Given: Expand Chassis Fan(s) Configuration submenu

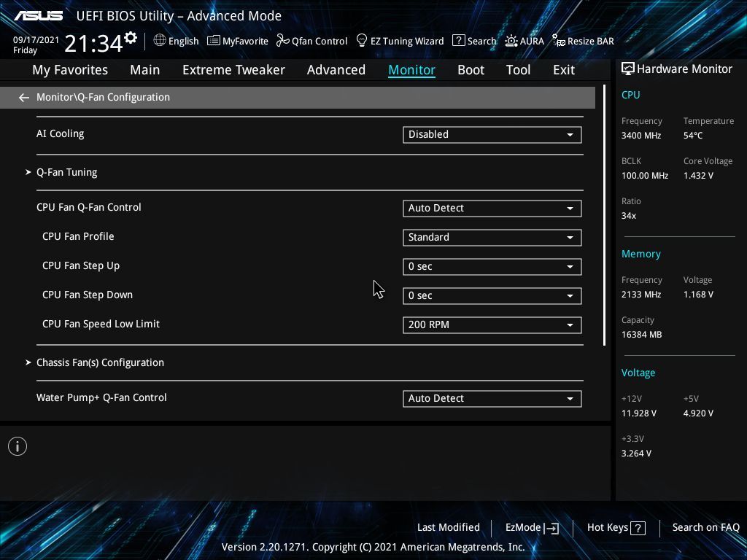Looking at the screenshot, I should point(100,363).
